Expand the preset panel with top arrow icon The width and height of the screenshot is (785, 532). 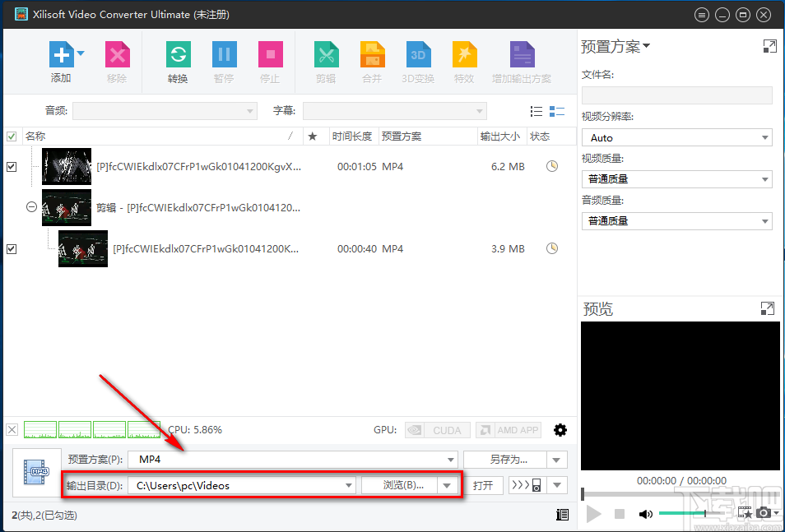click(769, 46)
